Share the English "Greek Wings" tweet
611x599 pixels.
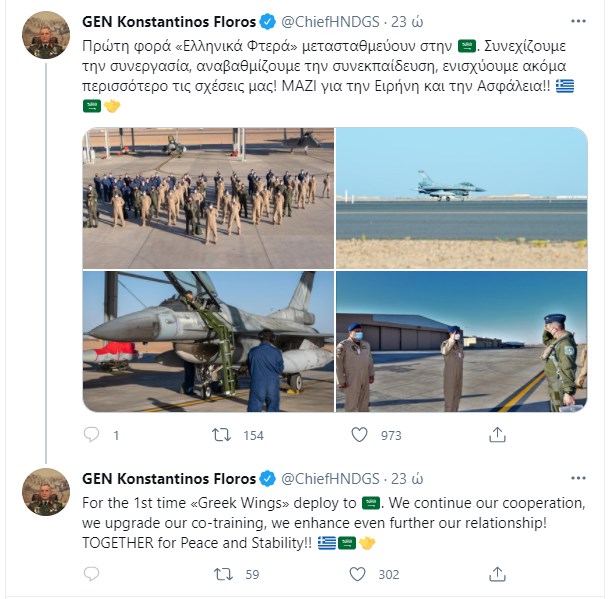pyautogui.click(x=496, y=574)
